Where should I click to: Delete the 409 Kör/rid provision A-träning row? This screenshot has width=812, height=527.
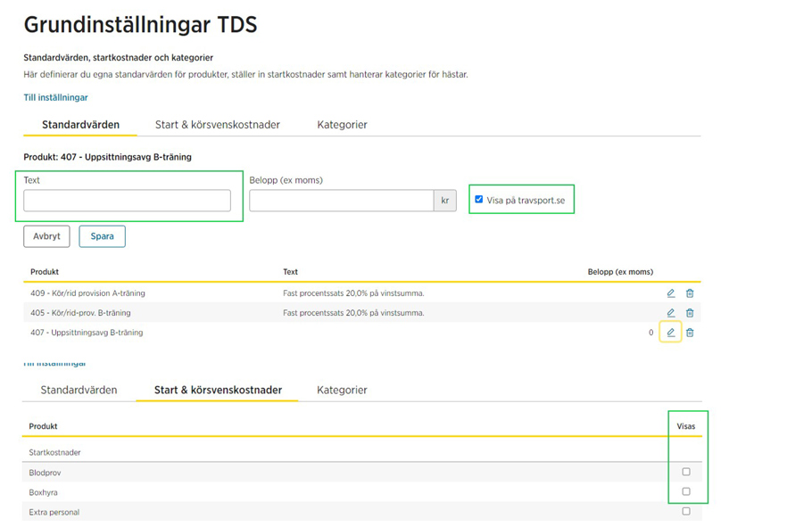(x=690, y=293)
